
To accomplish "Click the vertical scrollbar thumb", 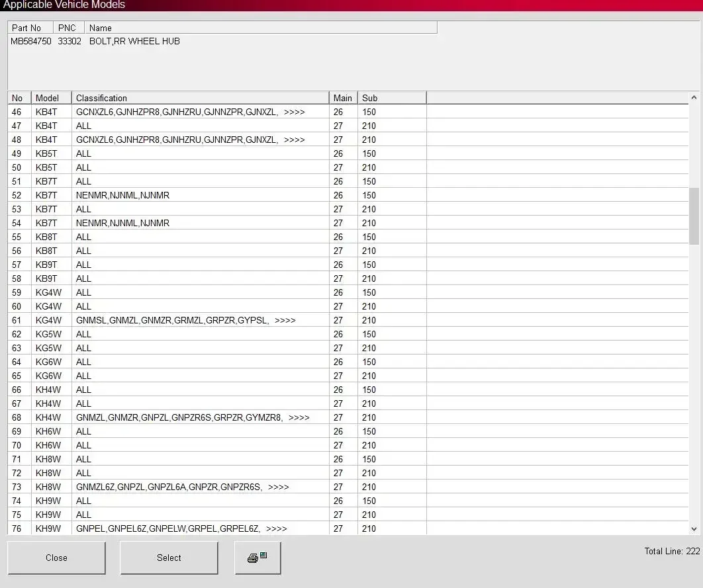I will point(694,216).
